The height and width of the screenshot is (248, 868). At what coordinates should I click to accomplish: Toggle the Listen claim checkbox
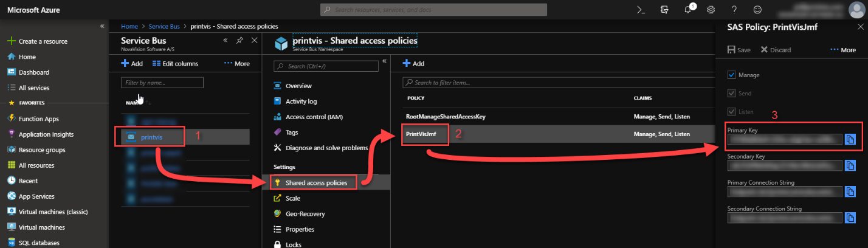point(732,112)
